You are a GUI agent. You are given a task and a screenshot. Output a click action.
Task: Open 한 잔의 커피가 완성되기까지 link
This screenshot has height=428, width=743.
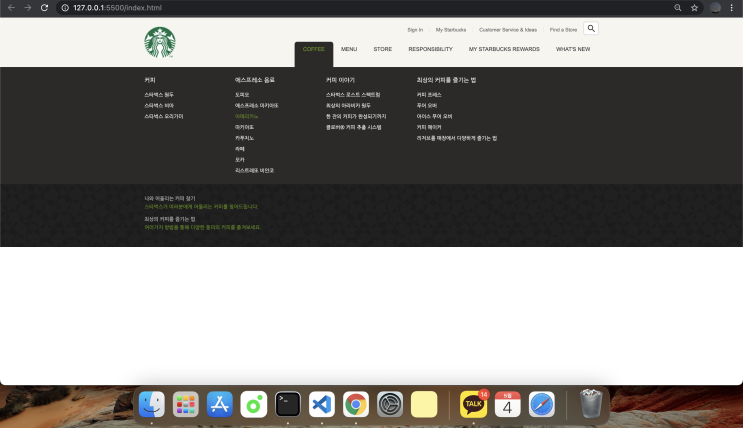[356, 117]
